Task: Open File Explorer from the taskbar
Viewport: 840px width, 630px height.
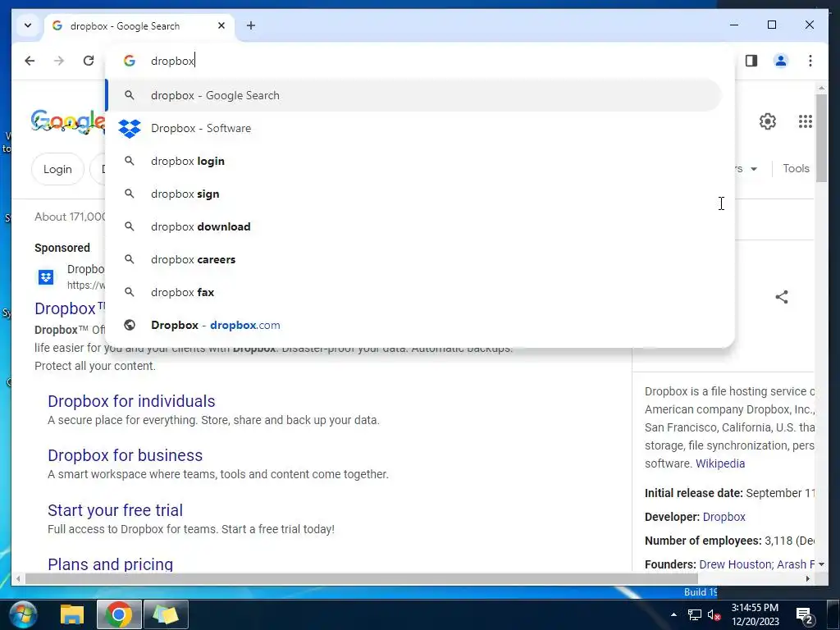Action: (72, 614)
